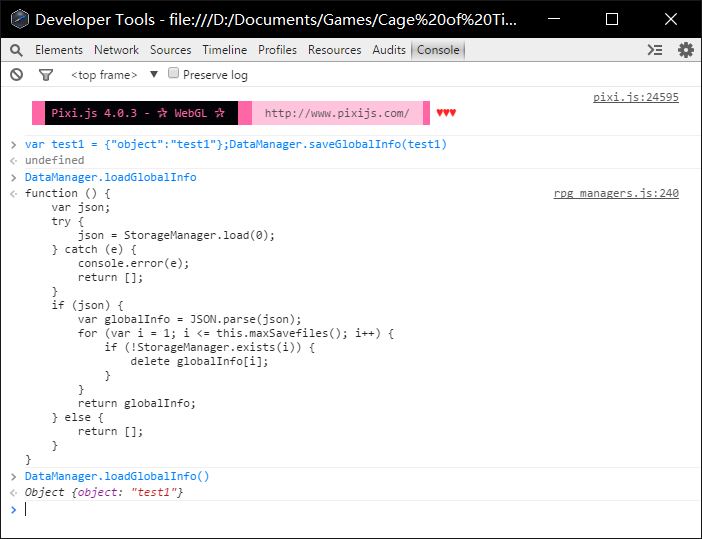The image size is (702, 539).
Task: Click the 'undefined' console output
Action: pyautogui.click(x=55, y=160)
